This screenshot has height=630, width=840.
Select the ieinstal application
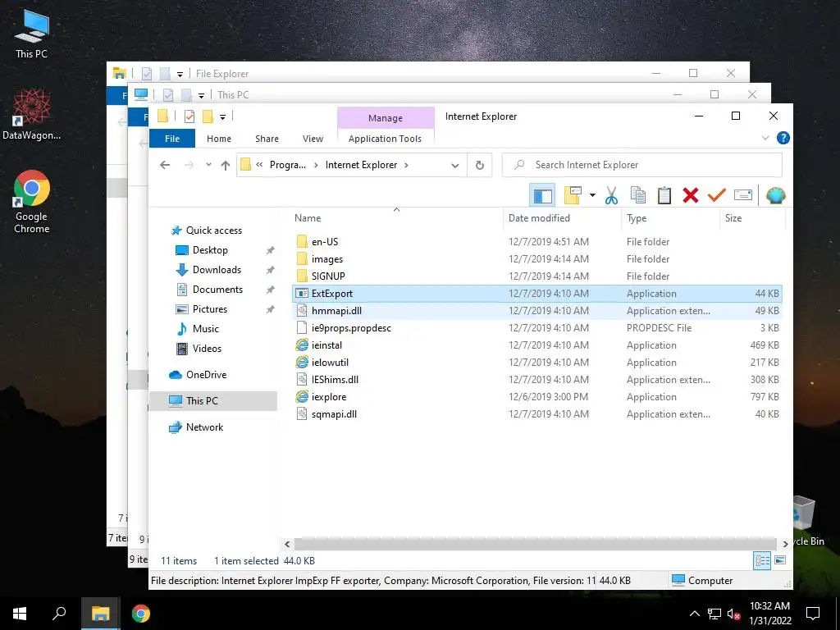[x=537, y=345]
